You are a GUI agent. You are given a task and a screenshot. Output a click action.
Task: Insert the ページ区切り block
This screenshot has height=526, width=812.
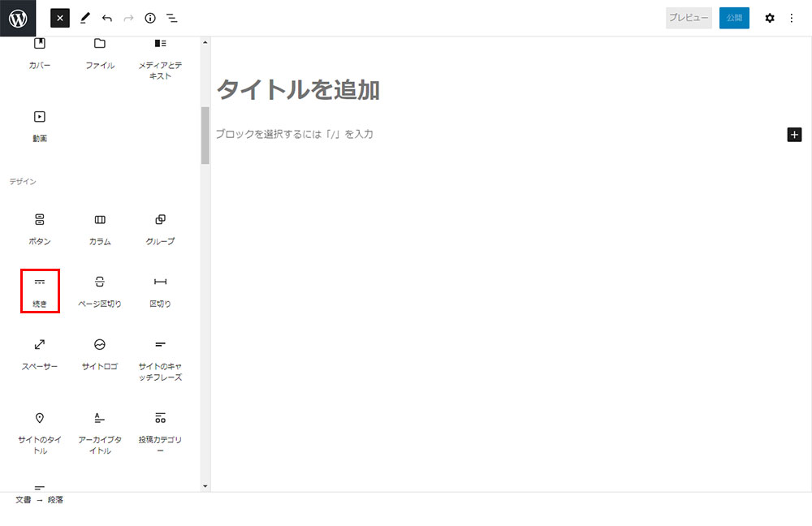tap(100, 291)
